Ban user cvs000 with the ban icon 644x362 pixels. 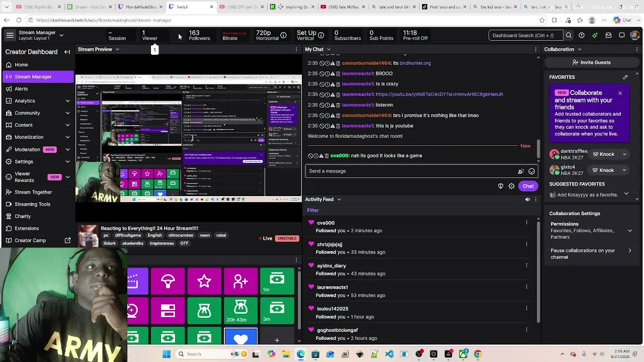pos(311,156)
